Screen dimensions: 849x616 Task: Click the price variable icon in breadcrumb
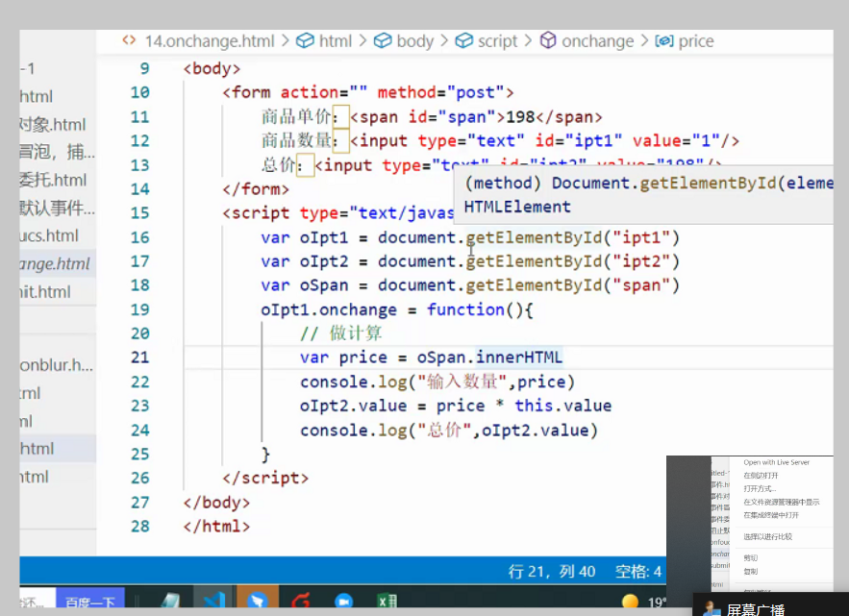click(x=663, y=41)
